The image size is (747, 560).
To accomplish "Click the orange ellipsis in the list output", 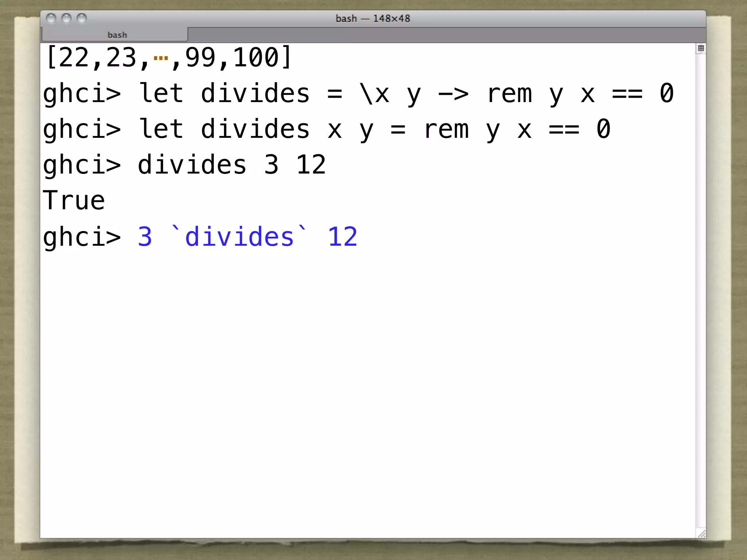I will coord(161,58).
